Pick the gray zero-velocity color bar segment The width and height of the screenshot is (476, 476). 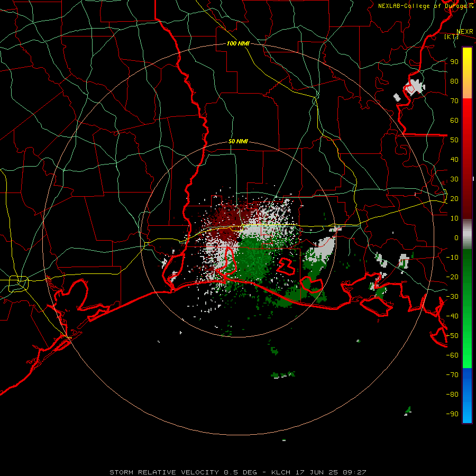pos(467,234)
